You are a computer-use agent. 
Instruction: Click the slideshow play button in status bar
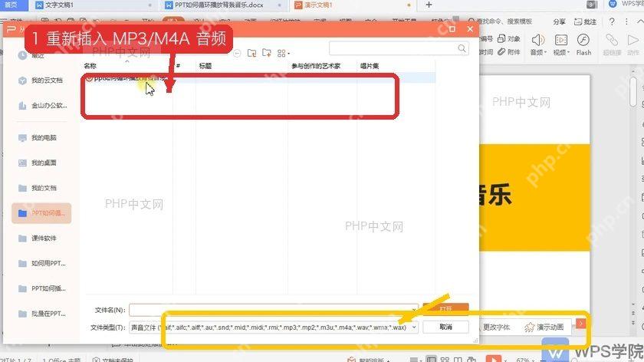494,359
